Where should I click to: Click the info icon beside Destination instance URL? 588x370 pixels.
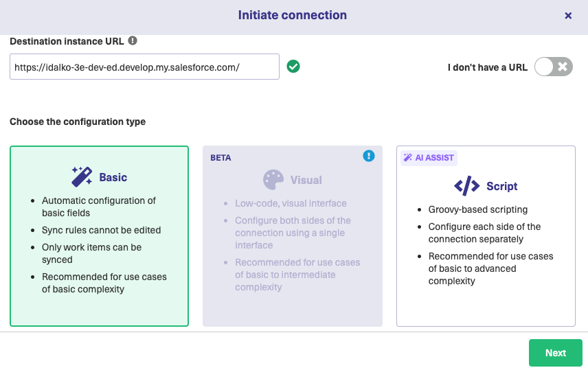133,41
